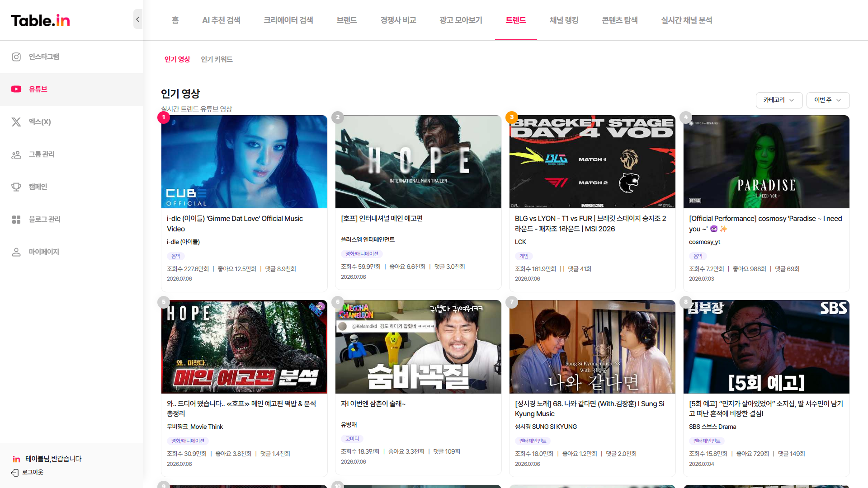
Task: Click channel name 유병재
Action: 349,425
